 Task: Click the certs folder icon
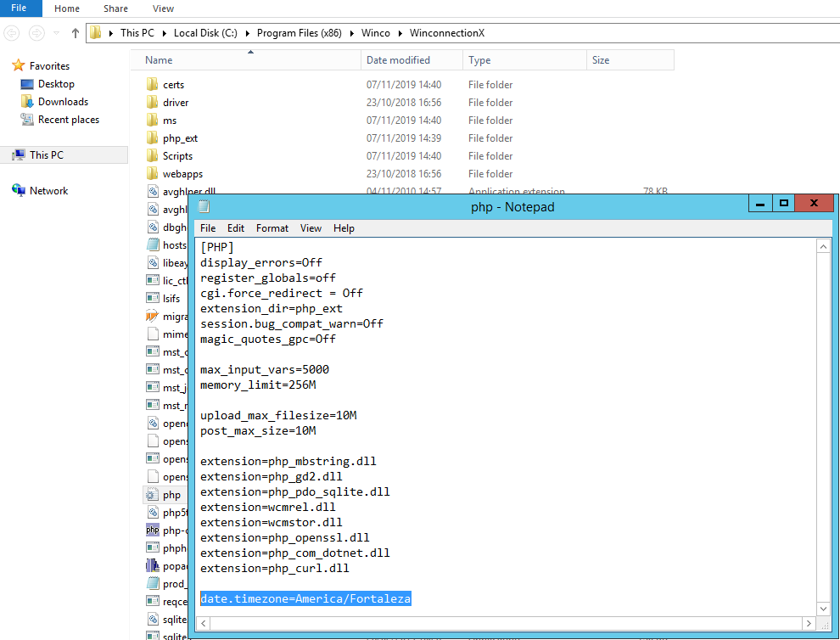pos(152,85)
